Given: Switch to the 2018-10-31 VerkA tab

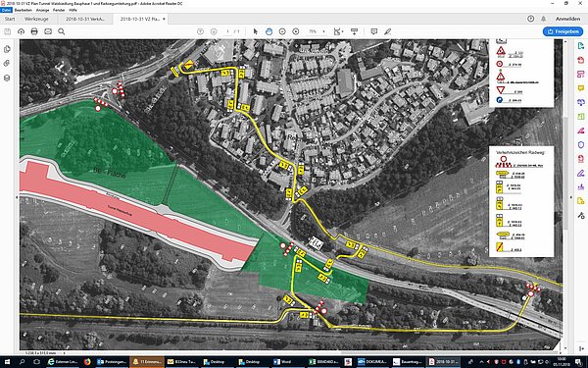Looking at the screenshot, I should [x=85, y=19].
